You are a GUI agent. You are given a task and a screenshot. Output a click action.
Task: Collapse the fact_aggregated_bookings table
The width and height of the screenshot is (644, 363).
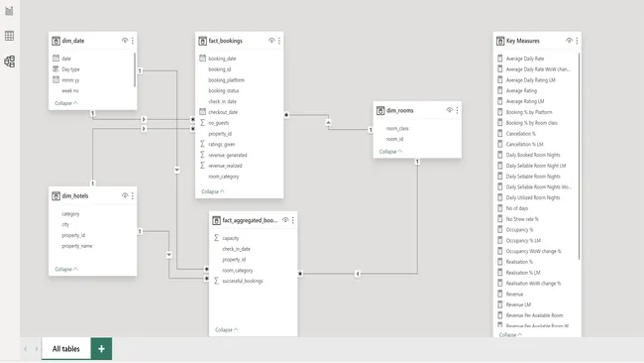[x=226, y=329]
